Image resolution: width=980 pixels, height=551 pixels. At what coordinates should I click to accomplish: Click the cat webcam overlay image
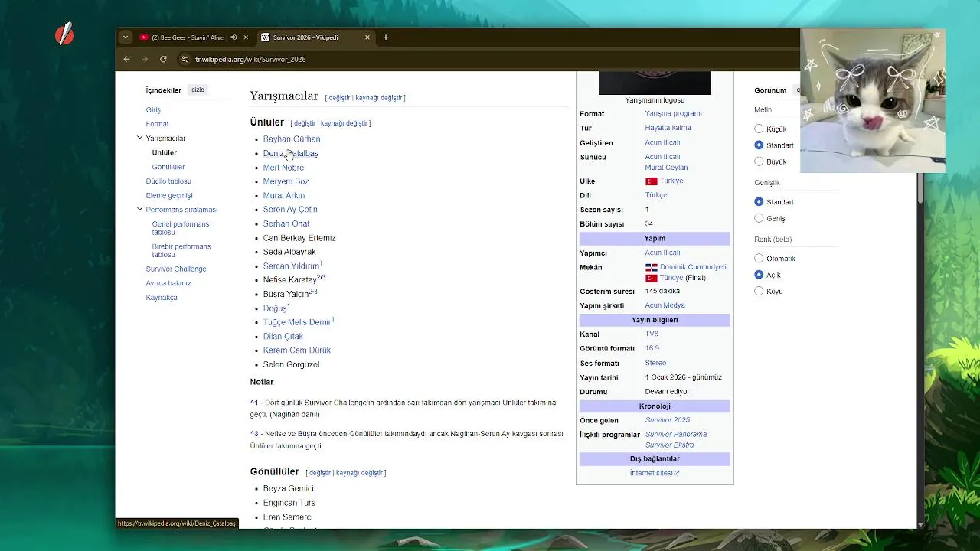point(873,101)
